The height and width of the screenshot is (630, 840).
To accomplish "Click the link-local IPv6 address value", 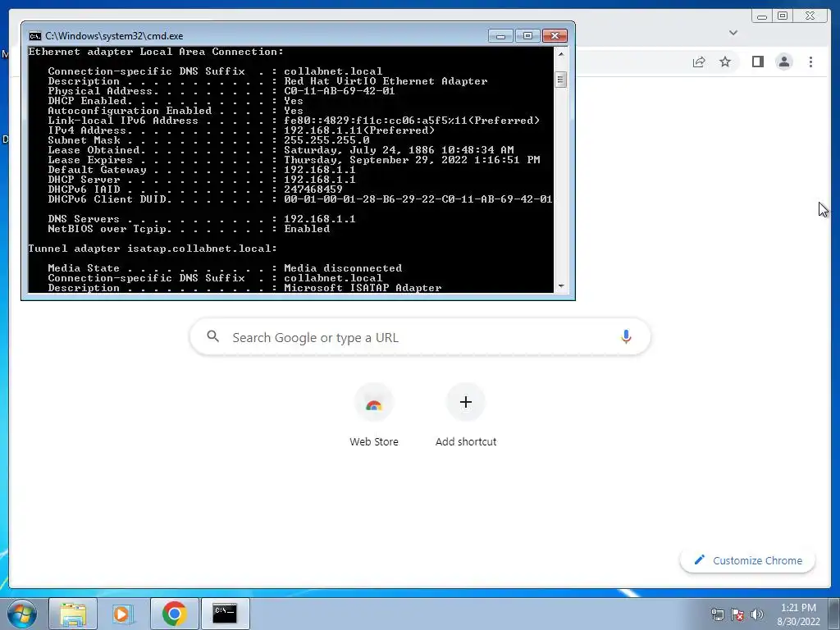I will coord(412,121).
